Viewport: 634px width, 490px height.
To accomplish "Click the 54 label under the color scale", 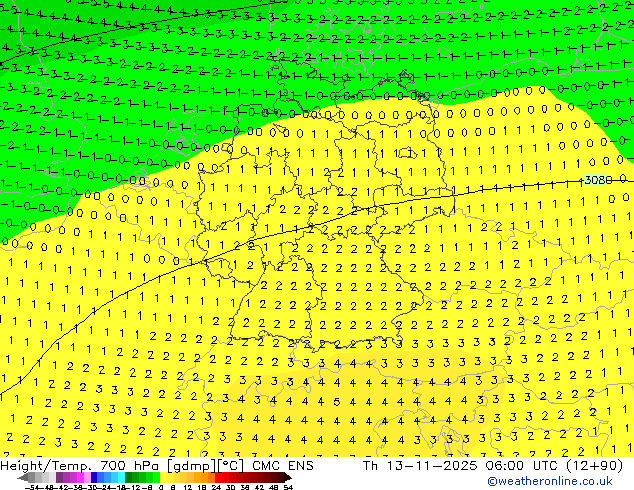I will [x=288, y=488].
